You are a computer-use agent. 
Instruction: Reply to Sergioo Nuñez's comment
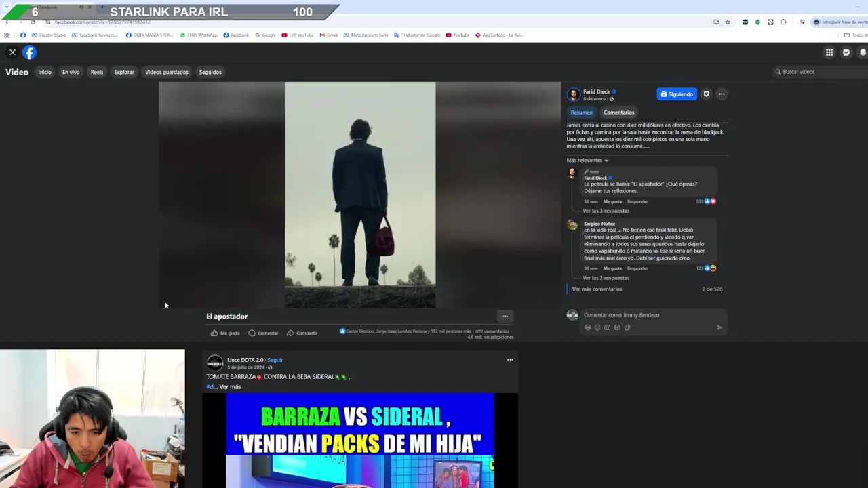(637, 268)
